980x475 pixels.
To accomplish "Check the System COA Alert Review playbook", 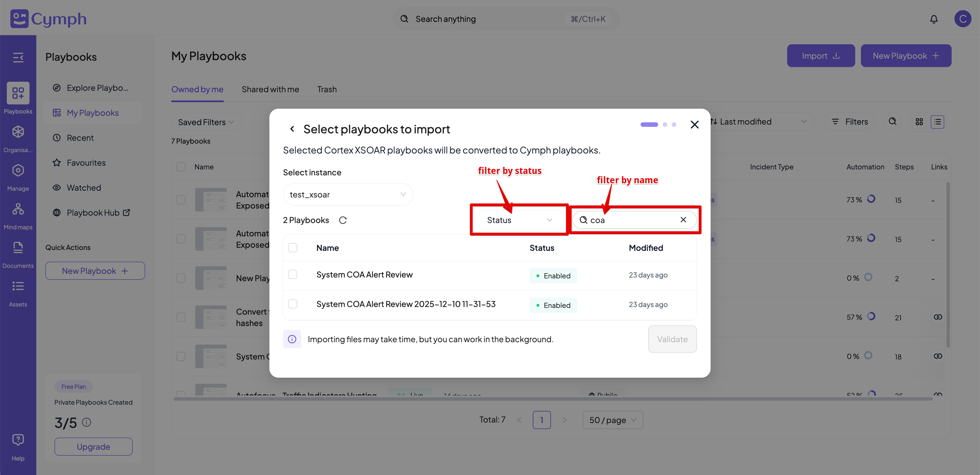I will [293, 274].
